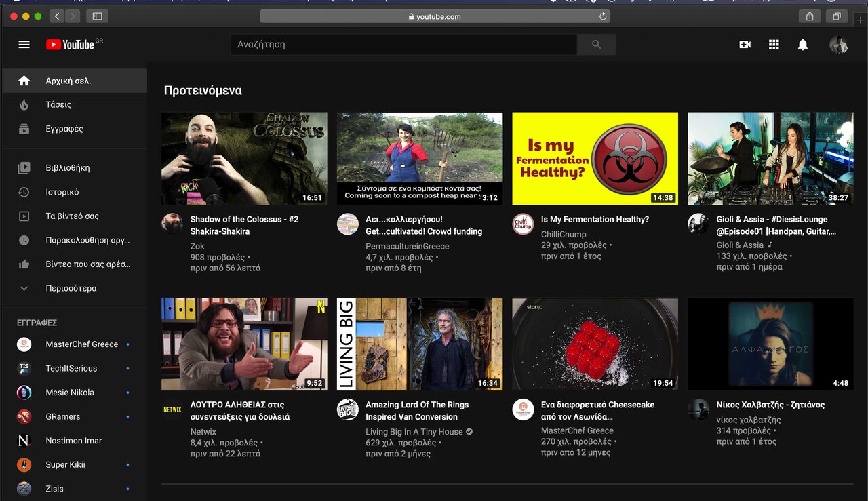Viewport: 868px width, 501px height.
Task: Show all tabs overview in Safari
Action: point(837,16)
